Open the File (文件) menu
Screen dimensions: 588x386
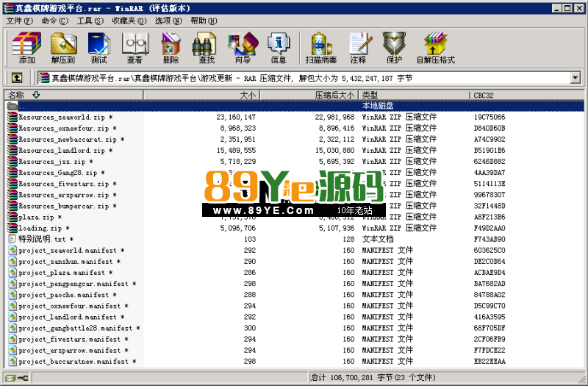[20, 21]
